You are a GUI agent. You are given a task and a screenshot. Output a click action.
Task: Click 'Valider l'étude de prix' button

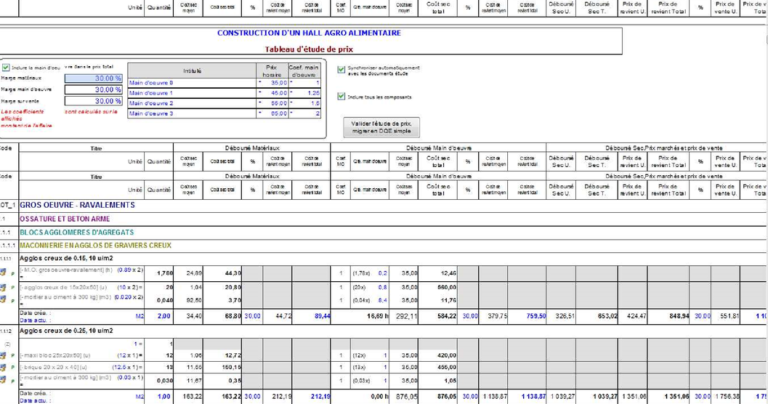click(381, 127)
